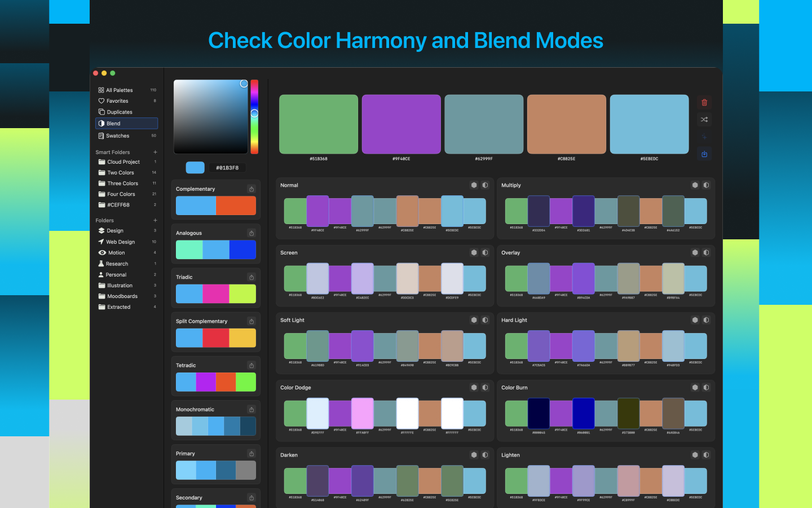The height and width of the screenshot is (508, 812).
Task: Switch to the Swatches section
Action: [x=118, y=135]
